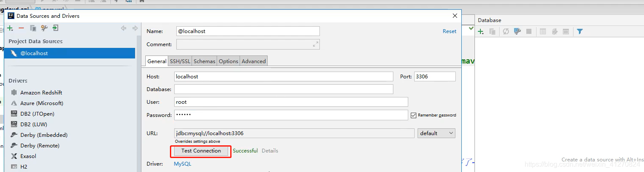Click the Test Connection button

click(x=201, y=151)
